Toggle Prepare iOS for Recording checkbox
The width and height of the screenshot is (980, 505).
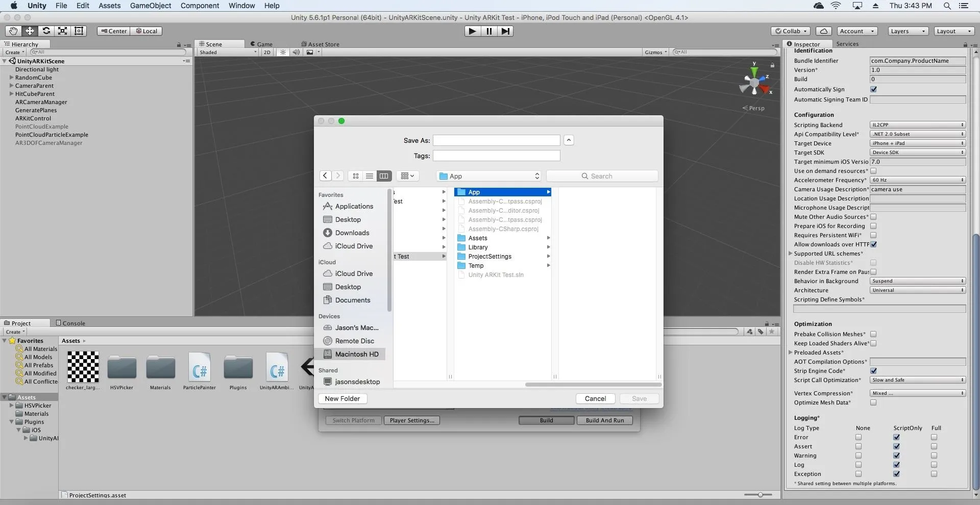click(873, 226)
